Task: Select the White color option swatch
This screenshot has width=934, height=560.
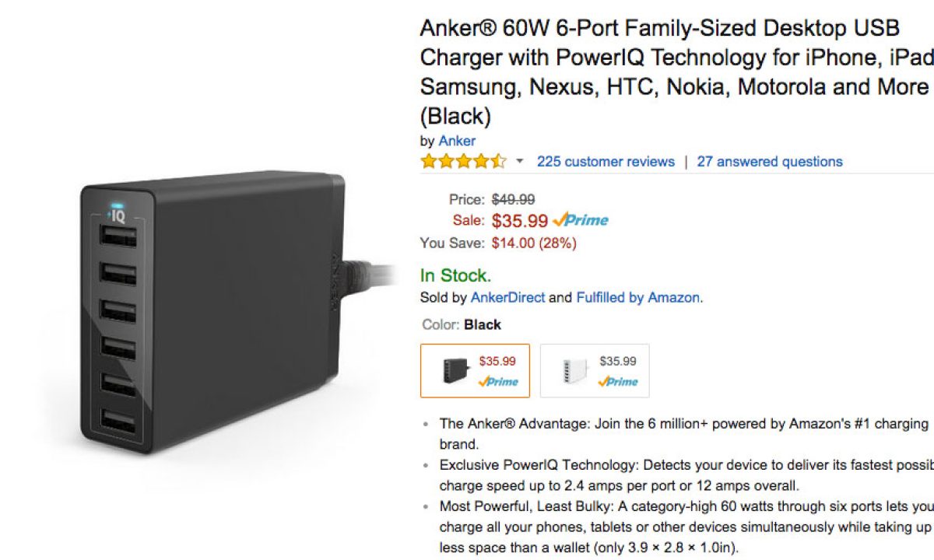Action: pos(595,371)
